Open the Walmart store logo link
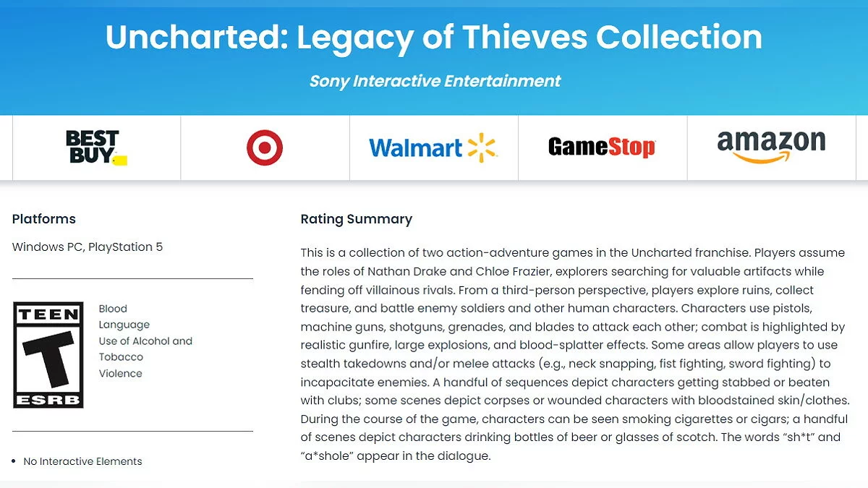868x488 pixels. [433, 148]
